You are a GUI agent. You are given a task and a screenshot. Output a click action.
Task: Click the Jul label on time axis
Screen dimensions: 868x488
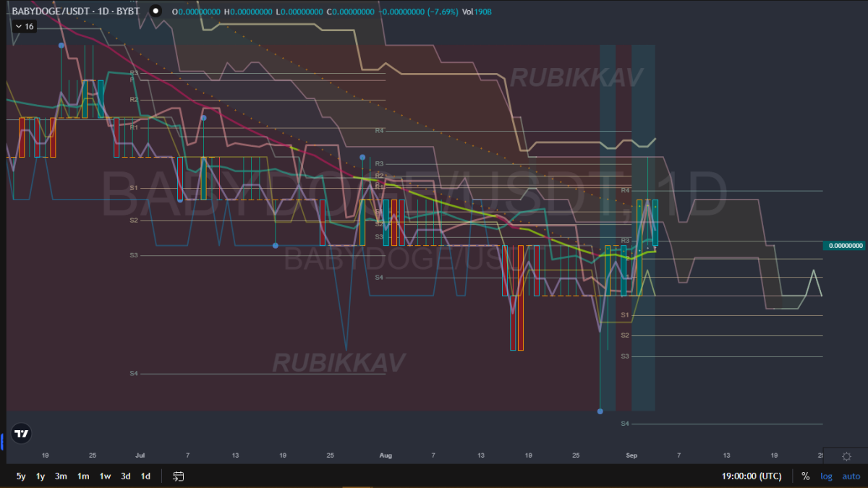point(140,455)
